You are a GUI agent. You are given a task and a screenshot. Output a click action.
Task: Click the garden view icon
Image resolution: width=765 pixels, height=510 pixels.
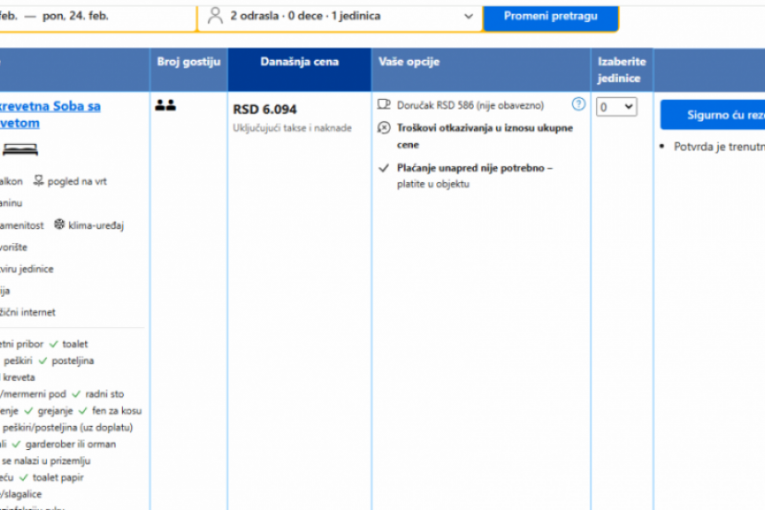point(38,181)
